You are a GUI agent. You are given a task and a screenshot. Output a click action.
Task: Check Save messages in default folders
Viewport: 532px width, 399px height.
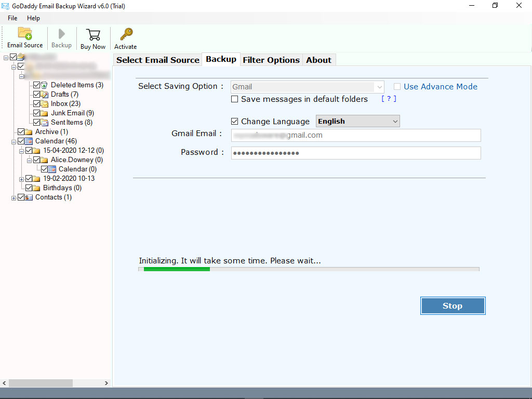[x=234, y=99]
